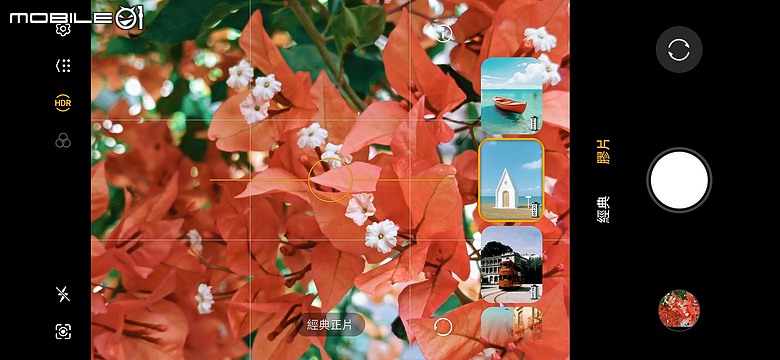Viewport: 780px width, 360px height.
Task: Open the camera modes grid icon
Action: coord(63,66)
